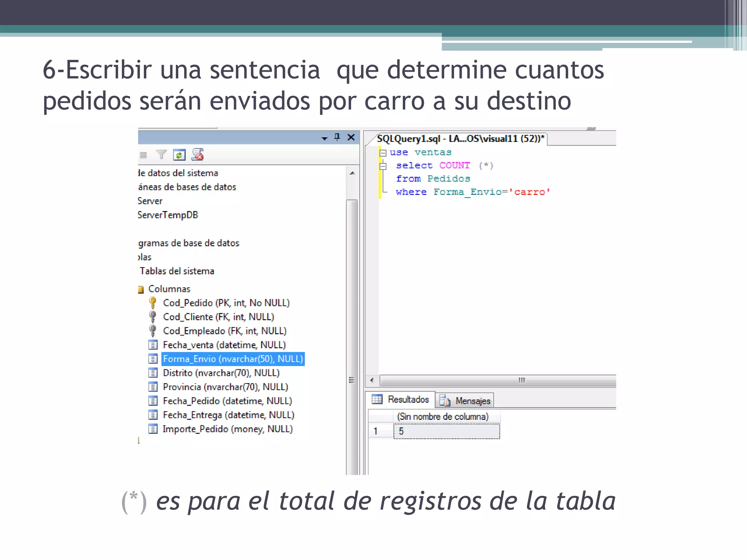The width and height of the screenshot is (747, 560).
Task: Click the column icon next to Fecha_venta
Action: click(x=153, y=345)
